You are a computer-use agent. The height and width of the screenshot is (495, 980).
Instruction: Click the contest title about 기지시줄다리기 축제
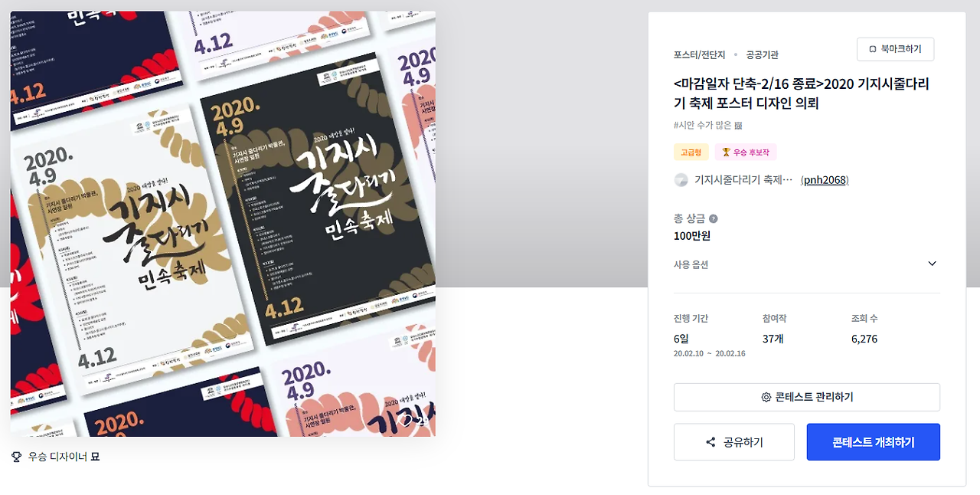point(802,93)
